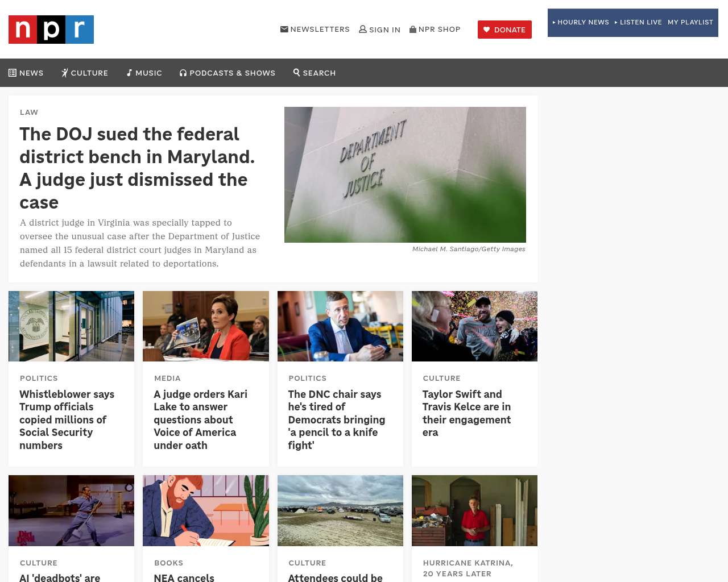Image resolution: width=728 pixels, height=582 pixels.
Task: Click the News section newspaper icon
Action: tap(13, 73)
